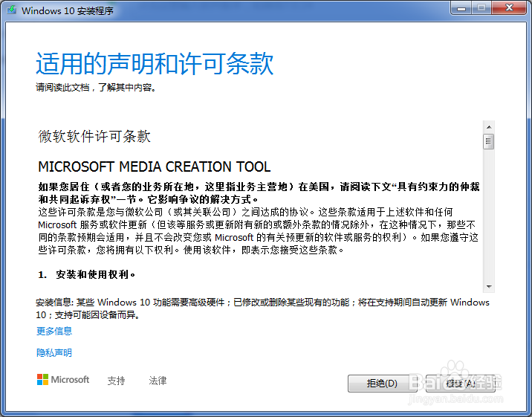Open the 隐私声明 privacy statement link

54,353
